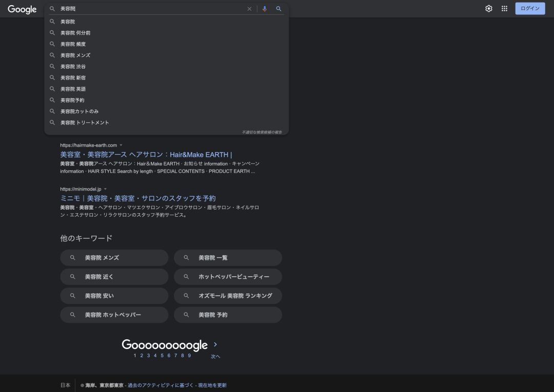Viewport: 554px width, 392px height.
Task: Click 過去のアクティビティに基づく footer link
Action: pos(161,385)
